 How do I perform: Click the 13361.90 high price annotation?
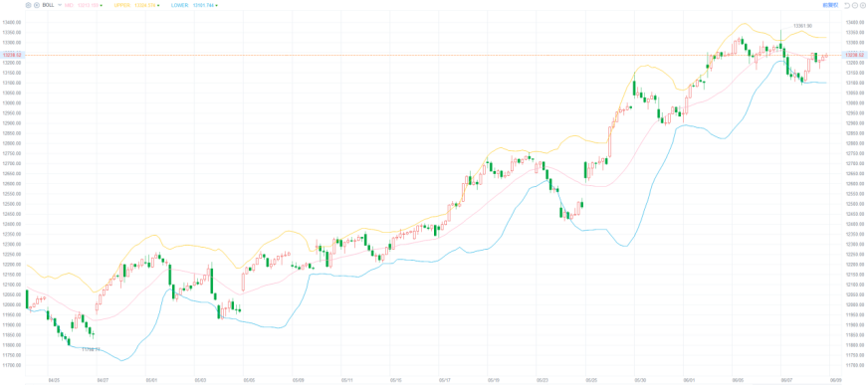click(802, 26)
